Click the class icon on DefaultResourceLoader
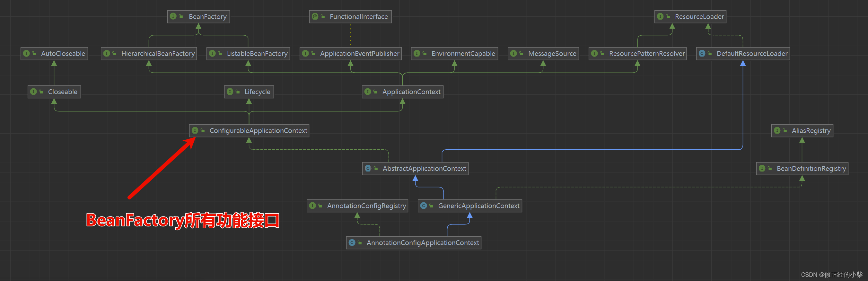Screen dimensions: 868x281 pos(702,53)
